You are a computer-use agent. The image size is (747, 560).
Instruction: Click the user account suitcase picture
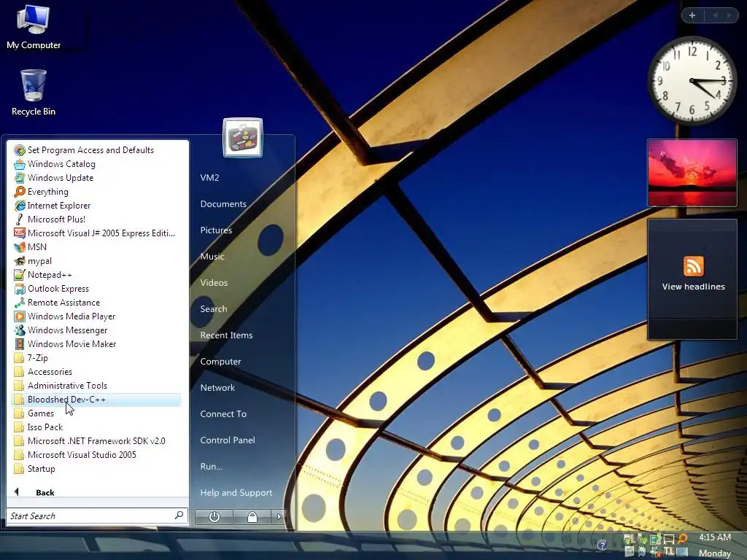click(243, 138)
